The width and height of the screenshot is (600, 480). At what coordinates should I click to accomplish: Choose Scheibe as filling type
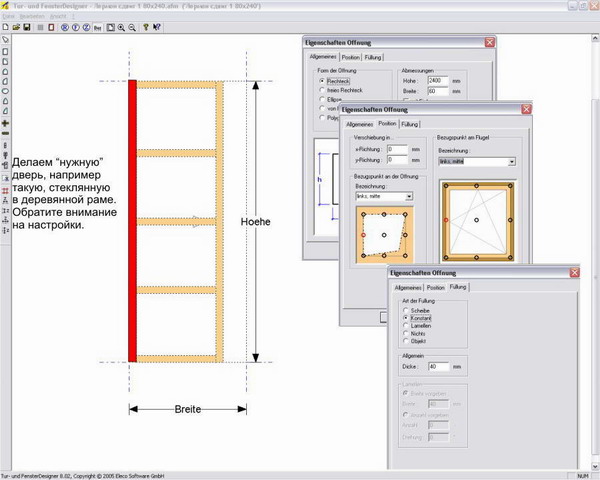[x=405, y=310]
